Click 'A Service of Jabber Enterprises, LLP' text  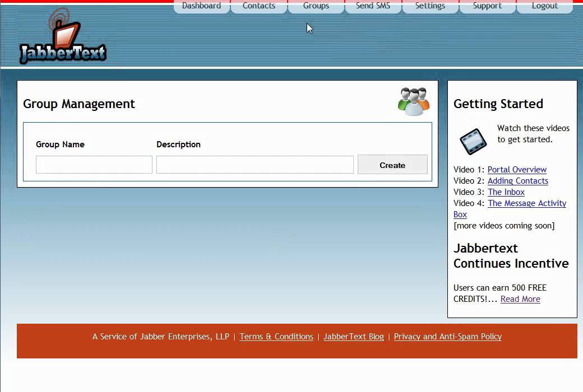coord(161,337)
